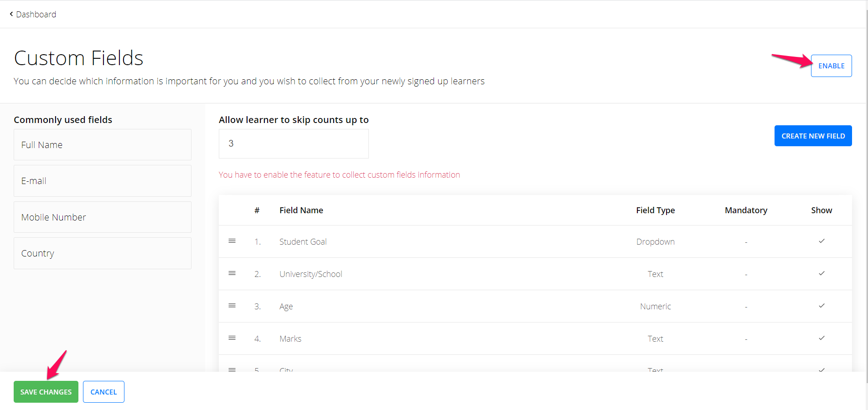Toggle Mandatory setting for Age field

[746, 307]
